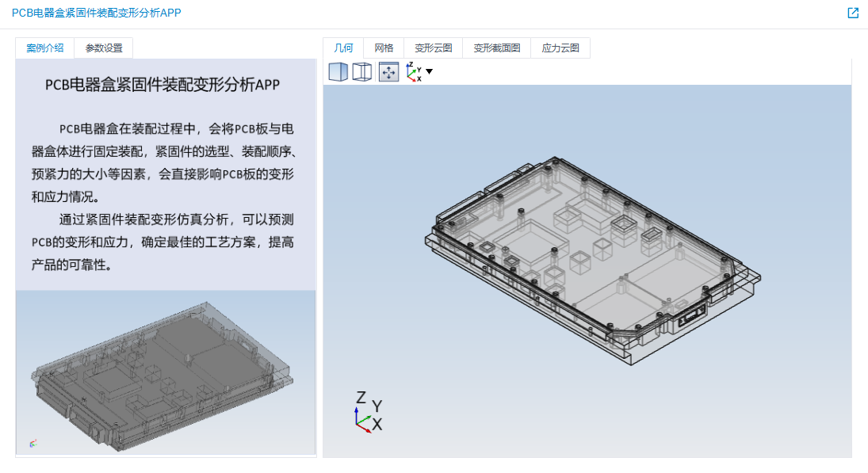This screenshot has height=473, width=868.
Task: Click the heading PCB电器盒紧固件装配变形分析APP in panel
Action: [x=163, y=85]
